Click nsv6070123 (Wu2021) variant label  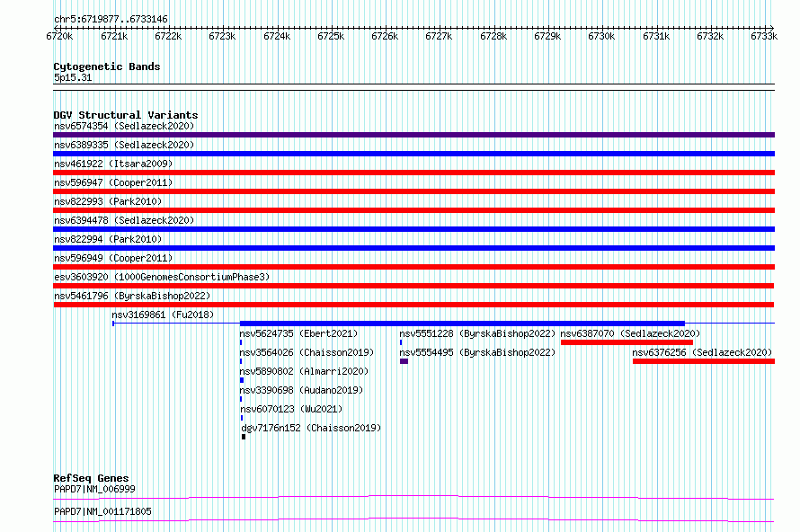(291, 409)
